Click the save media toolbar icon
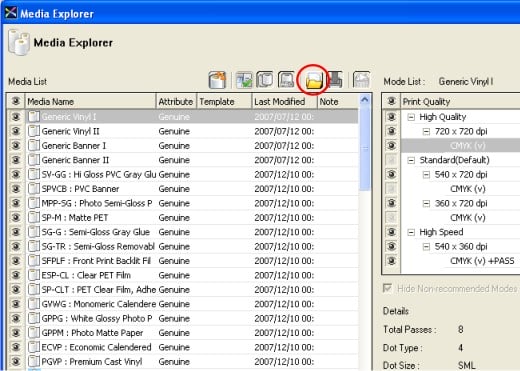 (286, 80)
